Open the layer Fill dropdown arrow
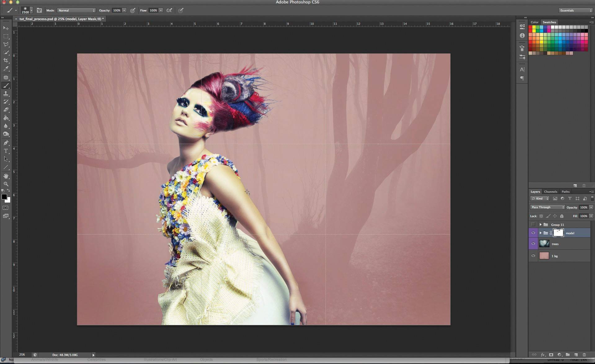Image resolution: width=595 pixels, height=364 pixels. point(591,216)
